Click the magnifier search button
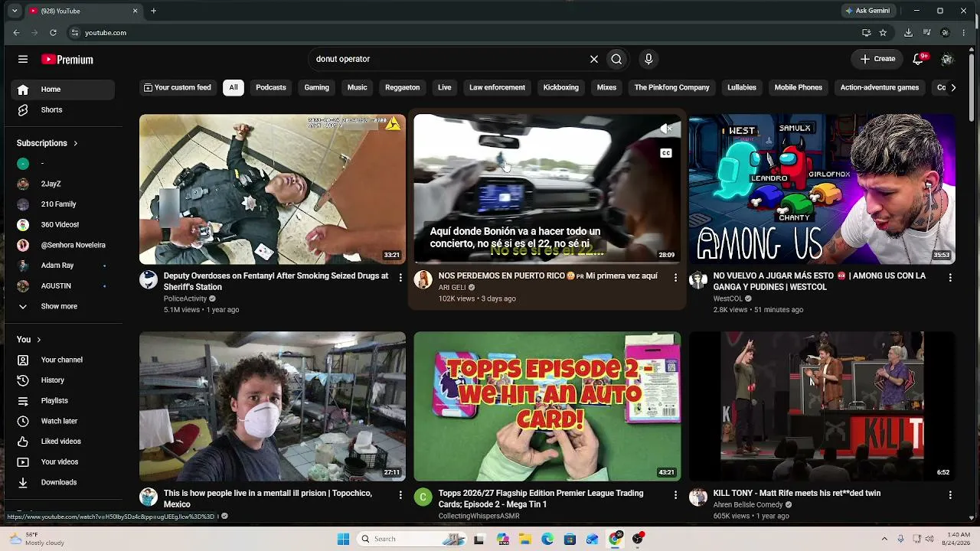 (616, 59)
